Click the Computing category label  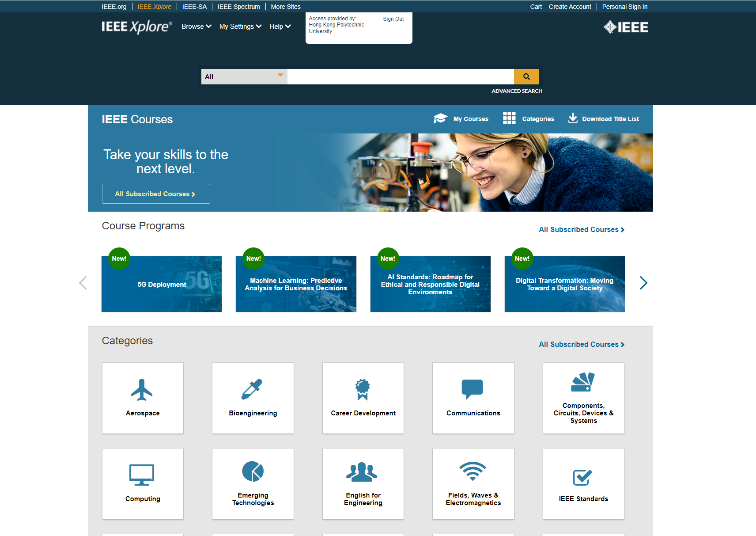point(143,499)
